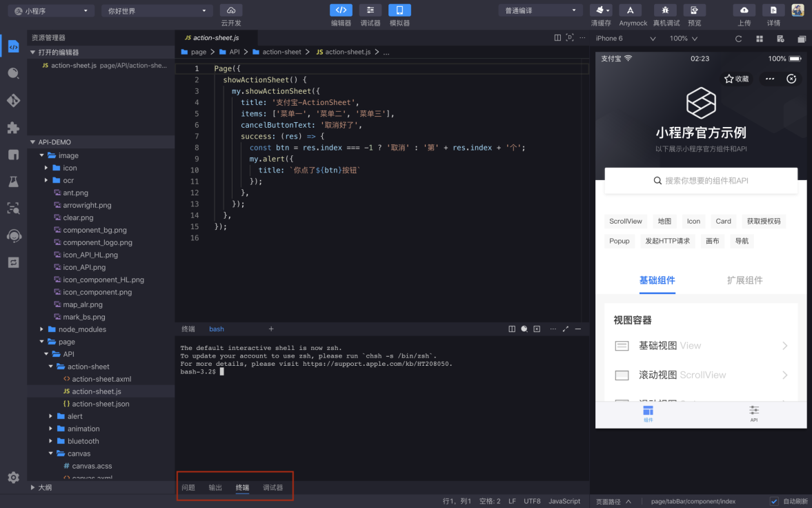Expand the 大纲 outline section
The width and height of the screenshot is (812, 508).
101,487
